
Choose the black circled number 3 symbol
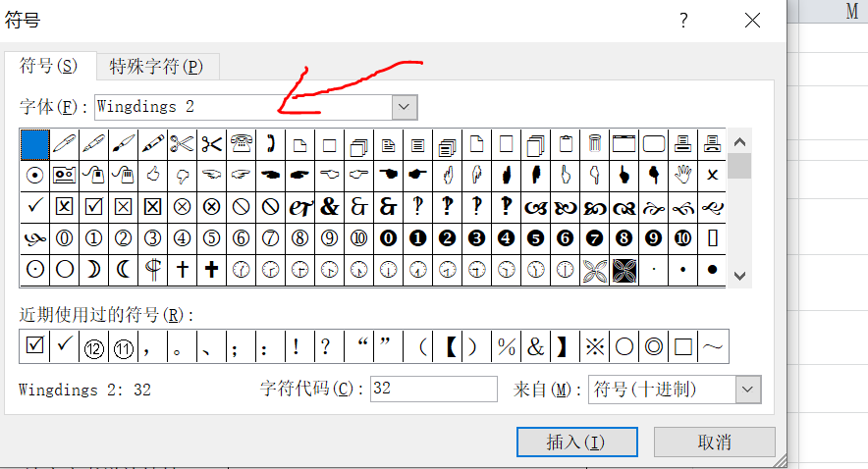(476, 238)
